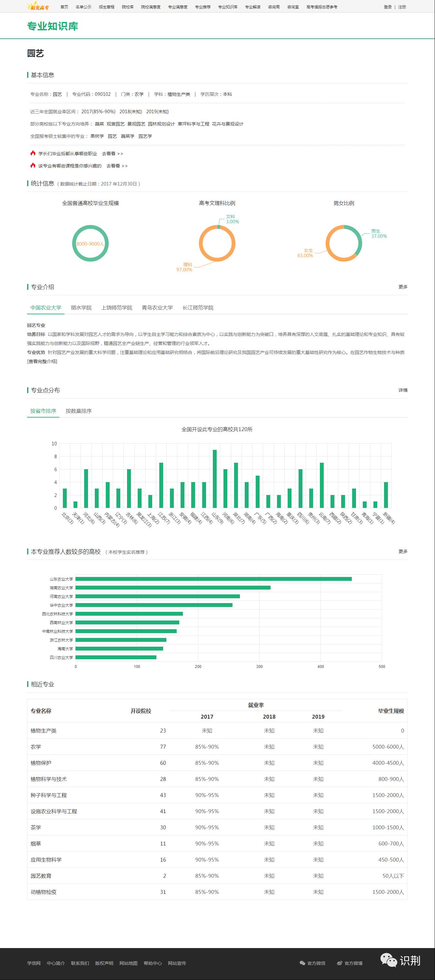Screen dimensions: 435x980
Task: Open the 查看完整介绍 link
Action: pyautogui.click(x=42, y=361)
